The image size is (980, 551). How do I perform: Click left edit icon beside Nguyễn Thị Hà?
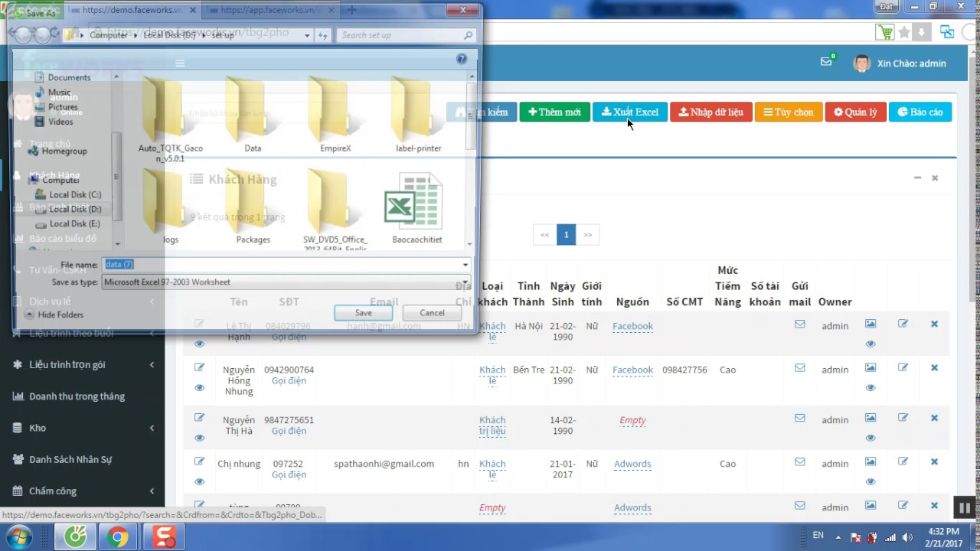click(199, 418)
